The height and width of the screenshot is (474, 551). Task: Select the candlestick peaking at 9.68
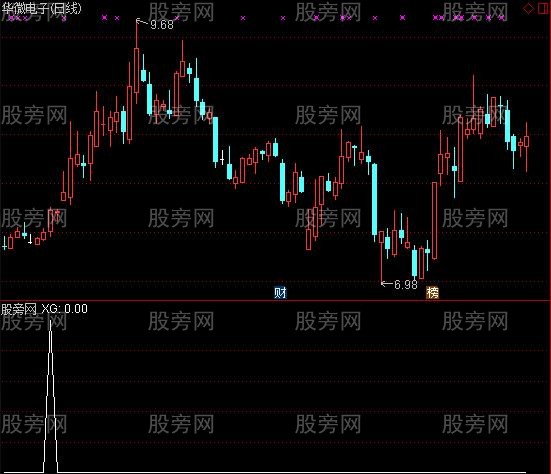(x=136, y=70)
